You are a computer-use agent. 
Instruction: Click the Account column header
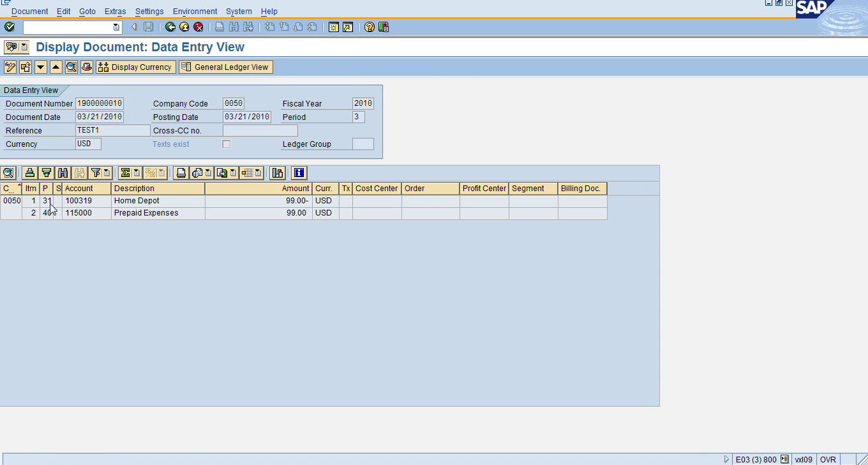point(87,189)
